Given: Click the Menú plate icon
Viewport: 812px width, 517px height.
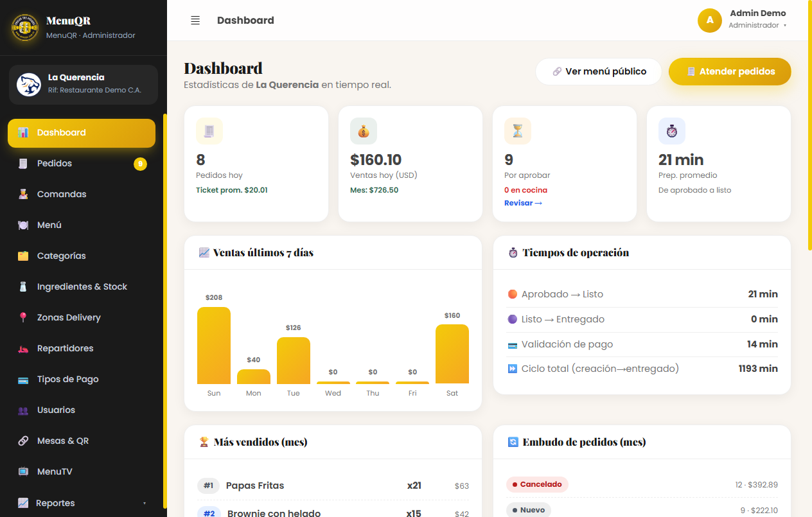Looking at the screenshot, I should click(23, 225).
